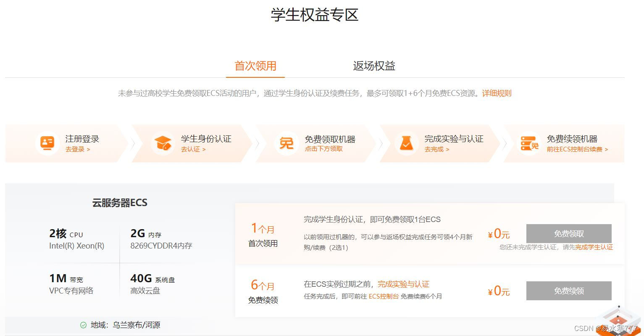Click the 高效云盘 text
The width and height of the screenshot is (644, 336).
[x=145, y=291]
